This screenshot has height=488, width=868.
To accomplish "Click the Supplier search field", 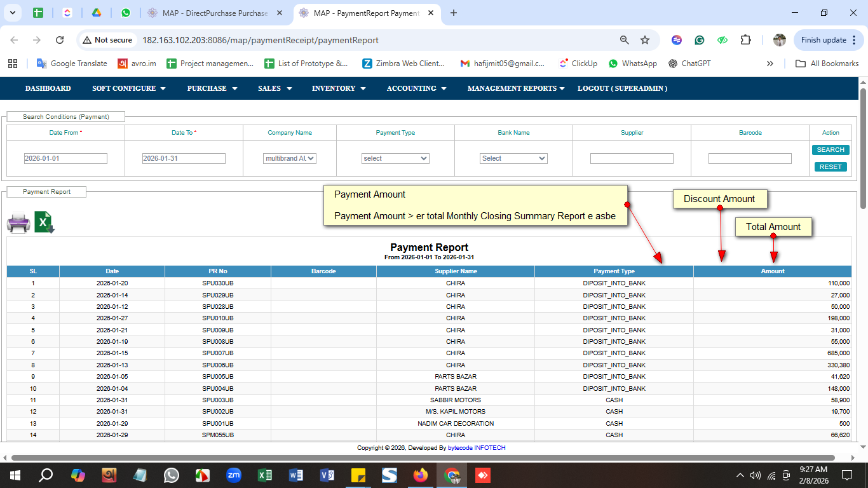I will click(x=632, y=158).
